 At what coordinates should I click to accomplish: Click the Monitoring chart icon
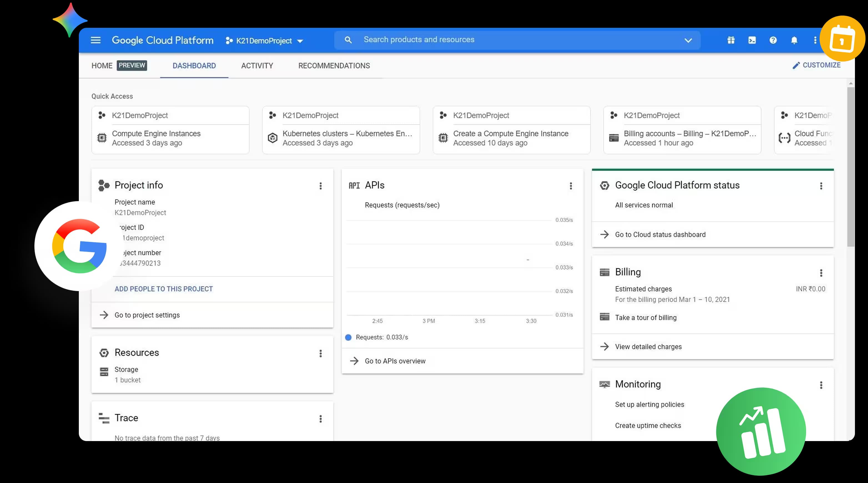click(605, 385)
